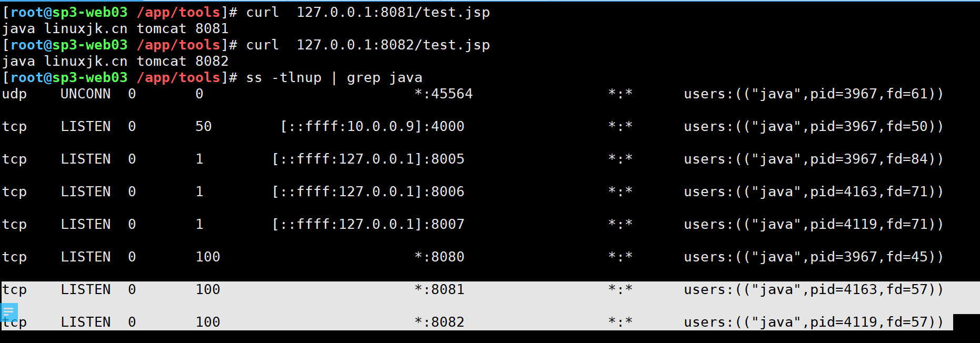Click the address '*:8080'

439,257
